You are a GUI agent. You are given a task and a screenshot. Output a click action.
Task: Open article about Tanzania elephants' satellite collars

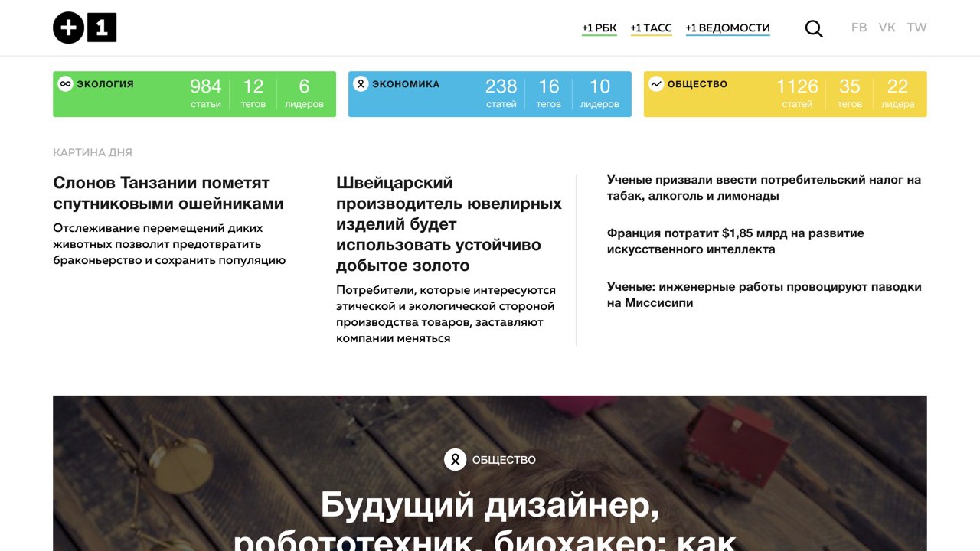point(168,193)
